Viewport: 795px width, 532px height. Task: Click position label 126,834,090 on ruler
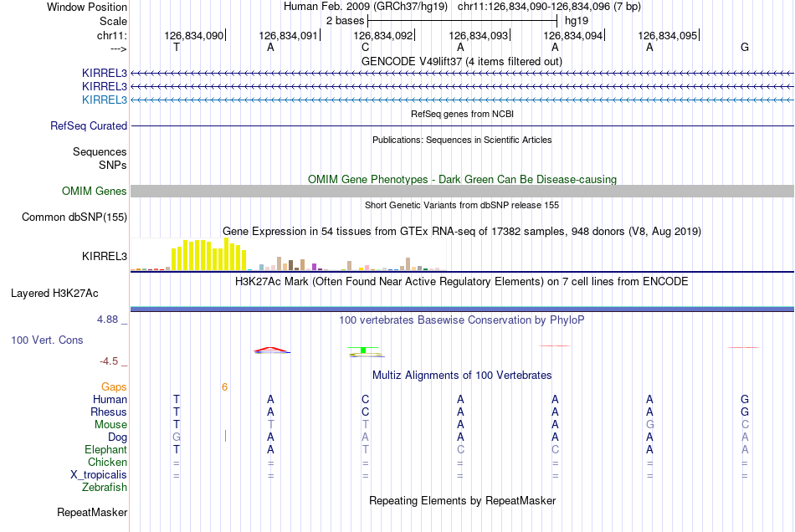193,36
